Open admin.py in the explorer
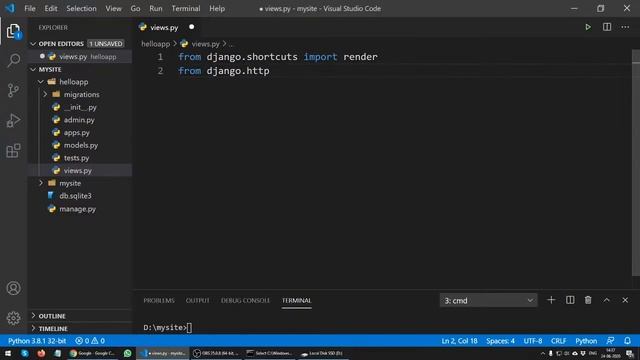The width and height of the screenshot is (640, 360). (79, 120)
